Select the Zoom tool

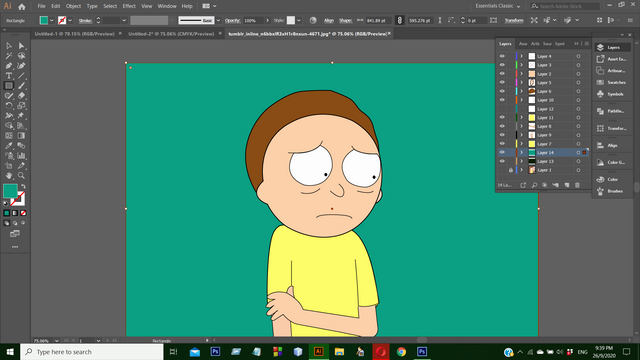click(x=21, y=176)
